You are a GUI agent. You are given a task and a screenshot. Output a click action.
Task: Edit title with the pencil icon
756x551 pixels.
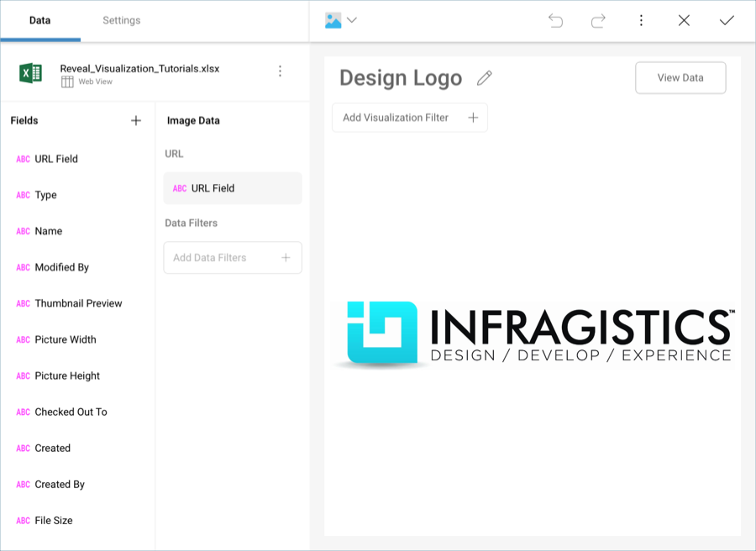coord(484,78)
